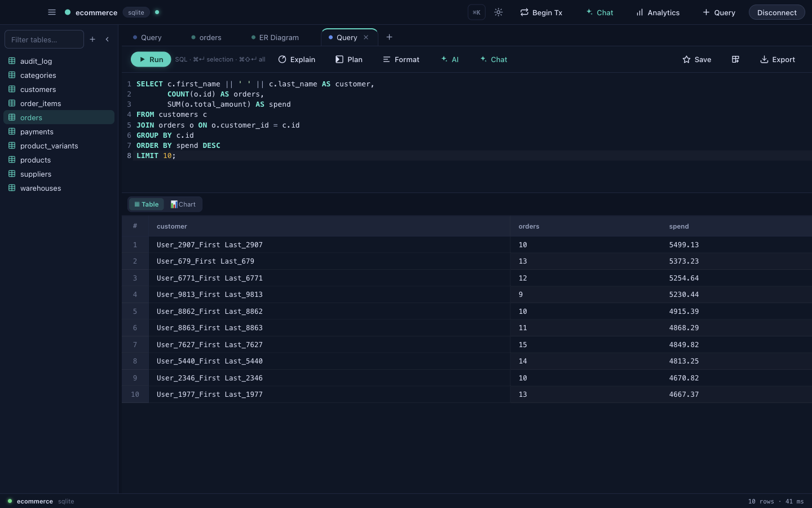Open a new tab with plus
The width and height of the screenshot is (812, 508).
389,37
